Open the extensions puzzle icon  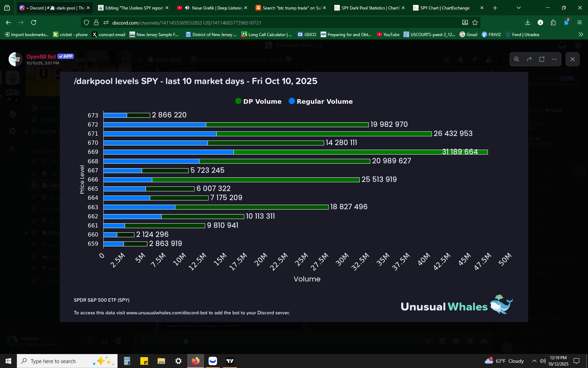pos(553,22)
